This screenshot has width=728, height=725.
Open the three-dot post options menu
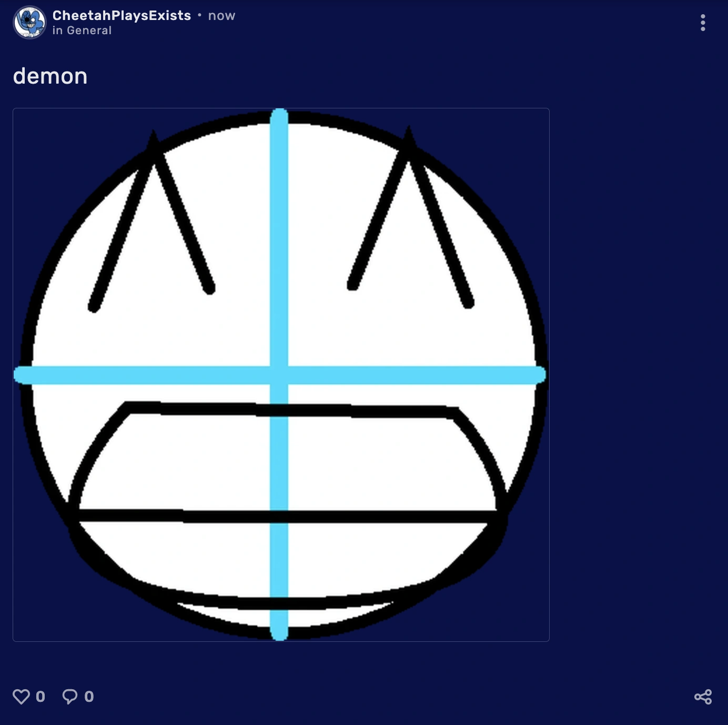point(703,23)
